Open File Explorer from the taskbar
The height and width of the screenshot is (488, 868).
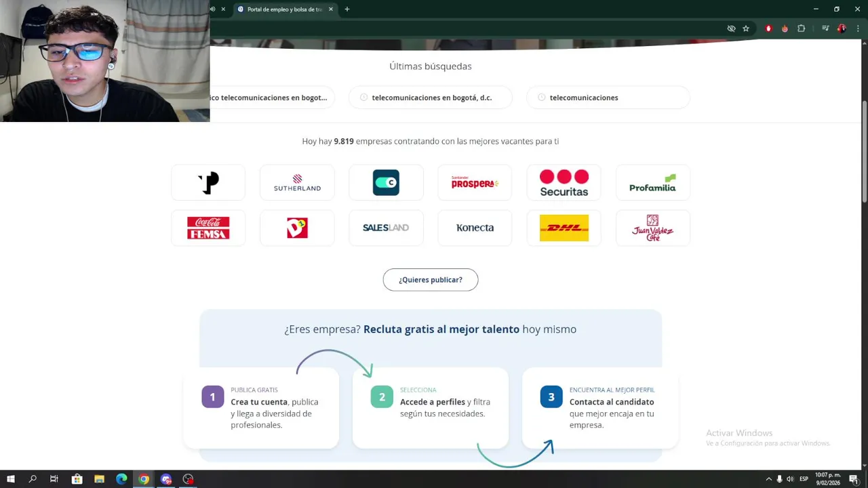coord(99,479)
